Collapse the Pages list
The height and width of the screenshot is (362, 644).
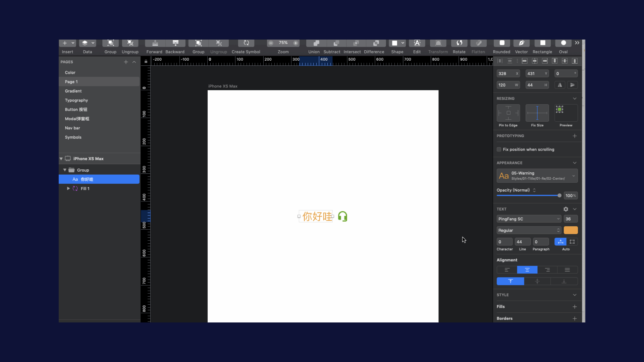(x=134, y=62)
